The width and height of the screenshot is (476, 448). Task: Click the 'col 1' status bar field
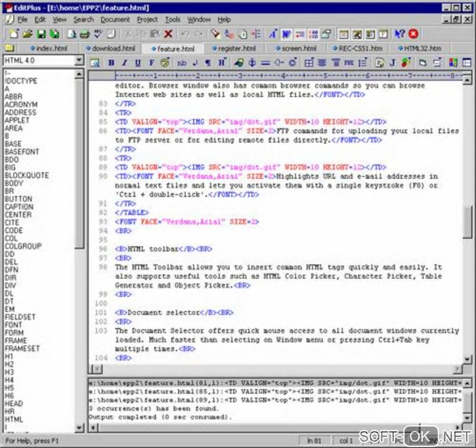(346, 441)
